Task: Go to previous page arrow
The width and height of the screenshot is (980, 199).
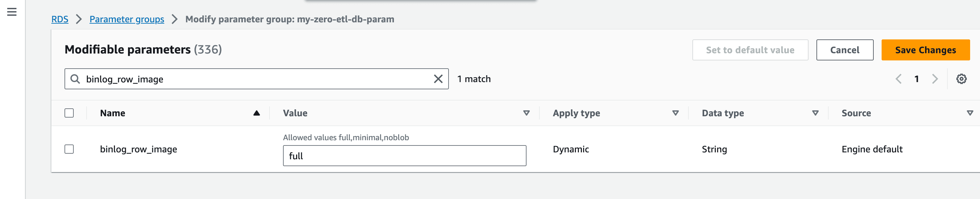Action: (x=898, y=79)
